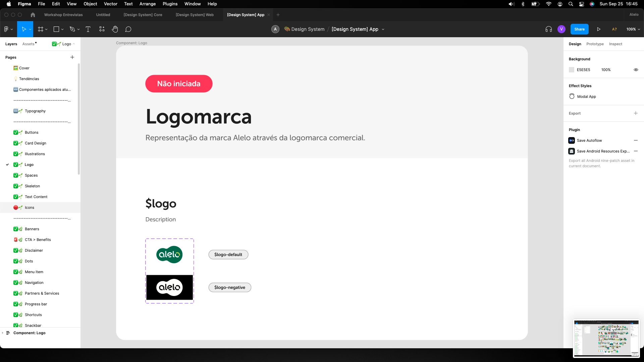The height and width of the screenshot is (362, 644).
Task: Open the Icons page
Action: click(x=30, y=207)
